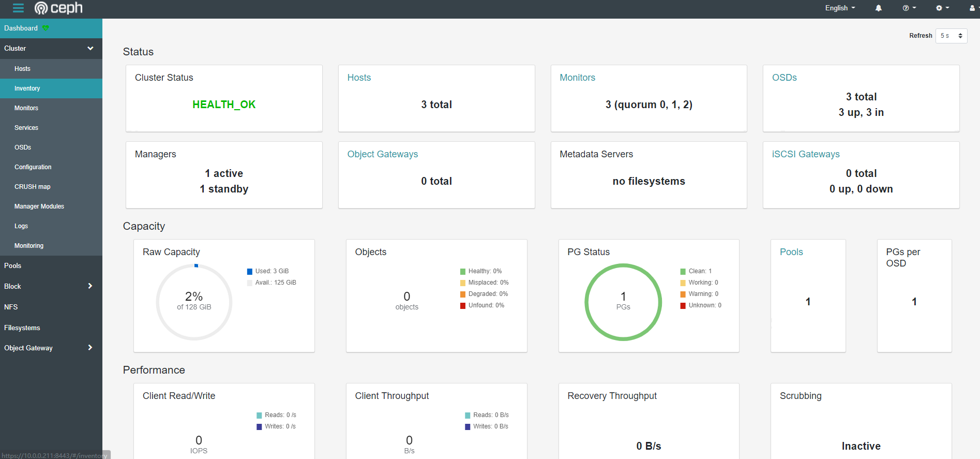This screenshot has width=980, height=459.
Task: Open Manager Modules in the sidebar
Action: coord(51,206)
